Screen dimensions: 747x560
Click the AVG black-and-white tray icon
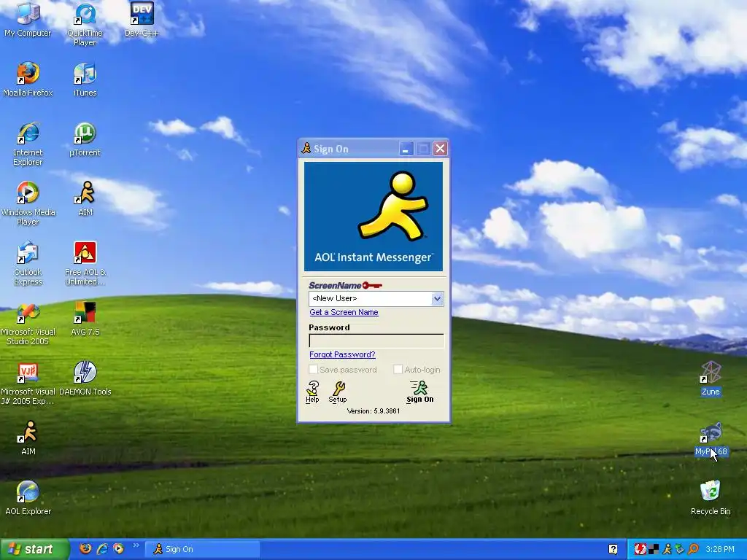tap(654, 549)
